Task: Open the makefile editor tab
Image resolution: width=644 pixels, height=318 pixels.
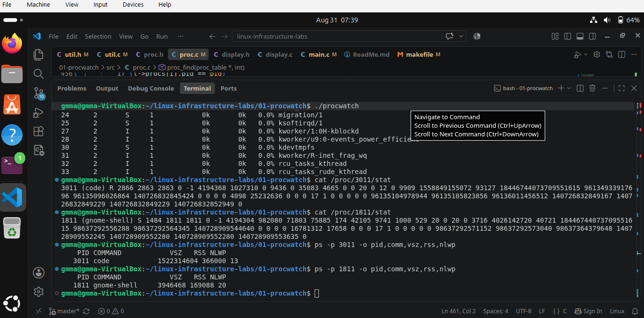Action: click(x=419, y=54)
